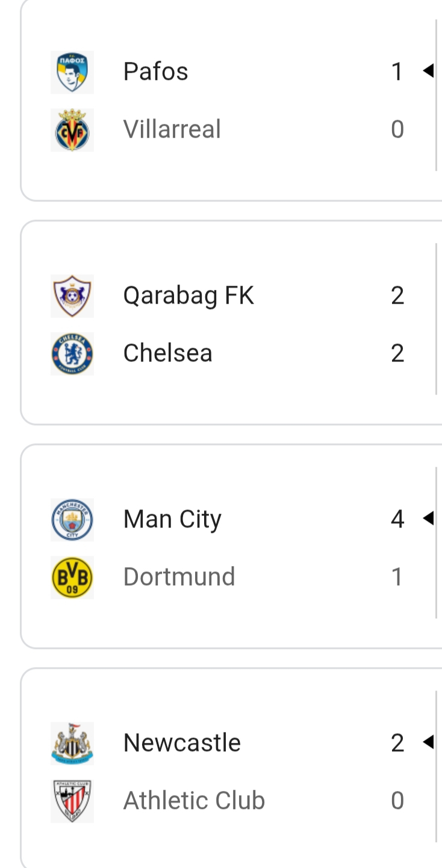The width and height of the screenshot is (442, 868).
Task: Click the Borussia Dortmund BVB logo
Action: pos(72,577)
